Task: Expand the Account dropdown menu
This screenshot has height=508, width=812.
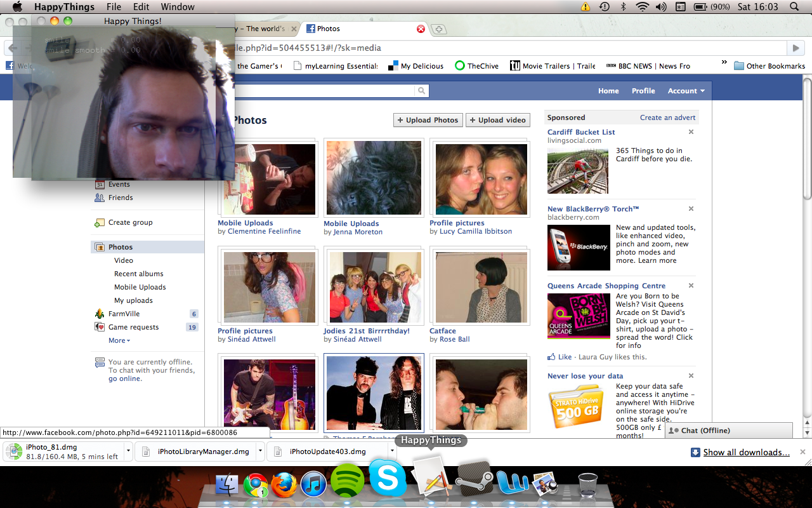Action: 686,91
